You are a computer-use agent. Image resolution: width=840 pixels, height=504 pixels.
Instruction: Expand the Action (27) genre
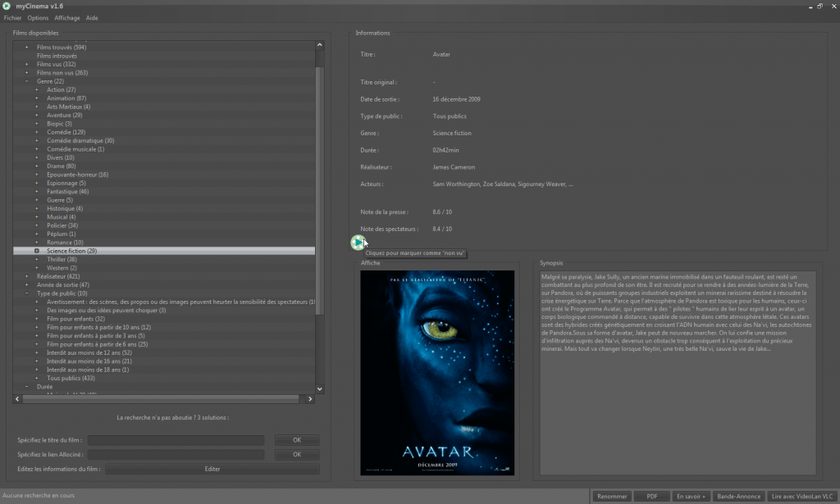(36, 90)
